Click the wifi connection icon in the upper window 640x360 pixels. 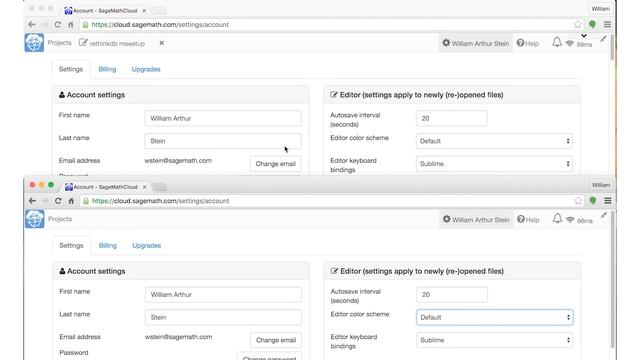point(570,43)
